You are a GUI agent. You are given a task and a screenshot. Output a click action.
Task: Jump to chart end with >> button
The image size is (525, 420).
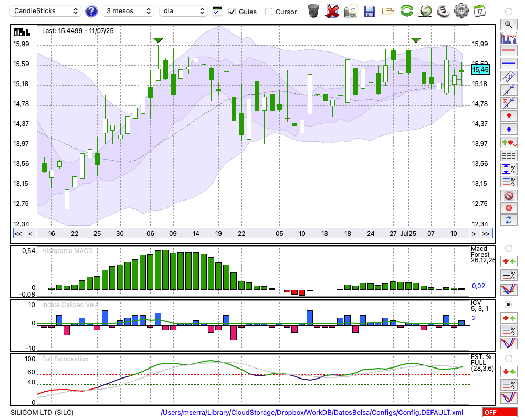(x=486, y=234)
